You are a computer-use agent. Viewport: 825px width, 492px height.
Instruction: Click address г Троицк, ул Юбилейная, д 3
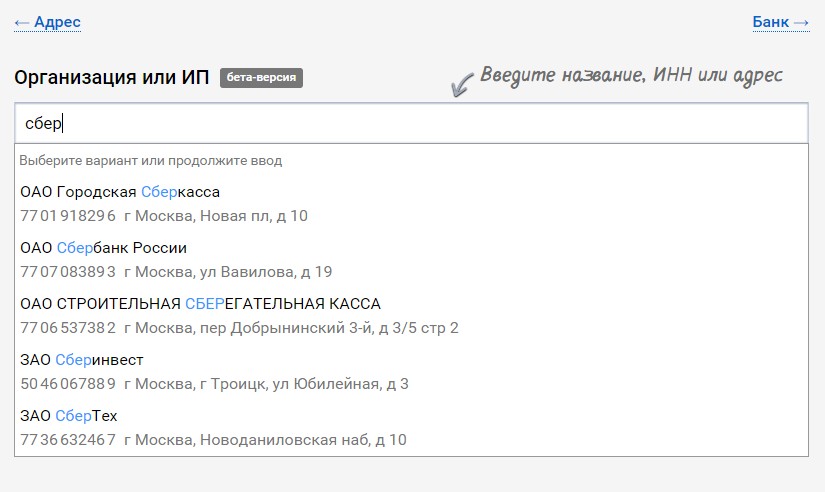point(304,384)
